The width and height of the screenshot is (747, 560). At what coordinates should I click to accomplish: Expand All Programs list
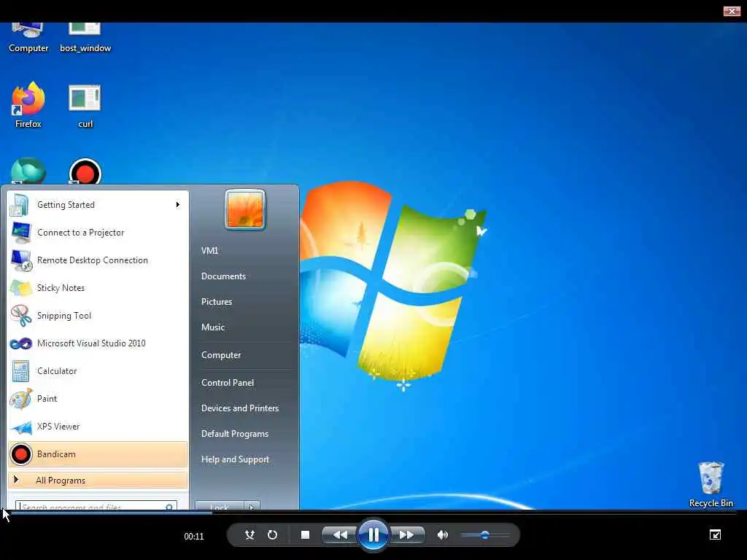coord(98,480)
